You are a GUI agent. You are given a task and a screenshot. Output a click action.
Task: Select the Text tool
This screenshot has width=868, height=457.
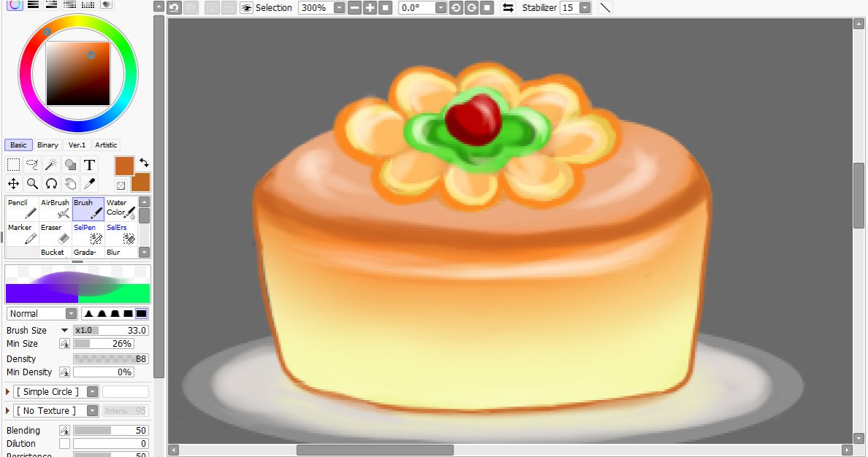click(x=89, y=165)
